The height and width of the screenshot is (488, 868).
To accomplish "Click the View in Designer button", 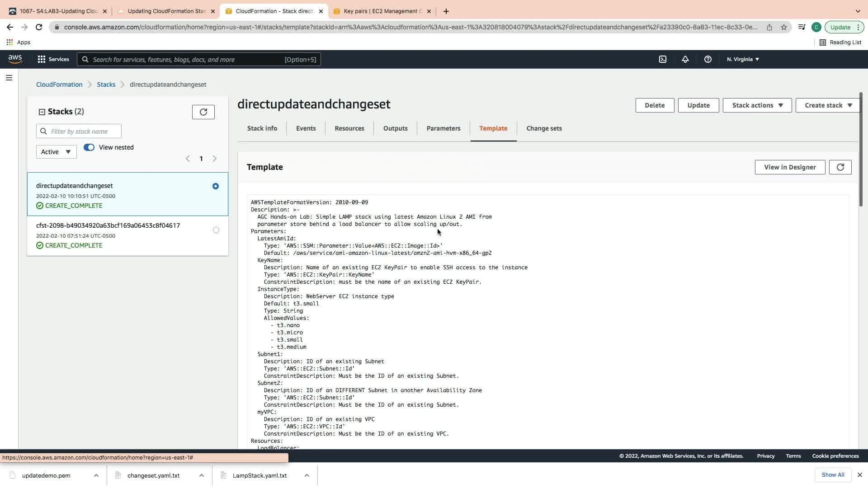I will [790, 167].
